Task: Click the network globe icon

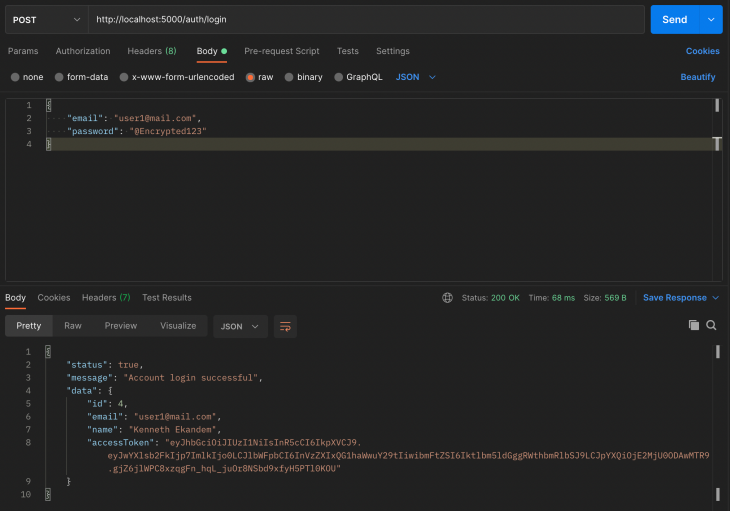Action: (x=447, y=298)
